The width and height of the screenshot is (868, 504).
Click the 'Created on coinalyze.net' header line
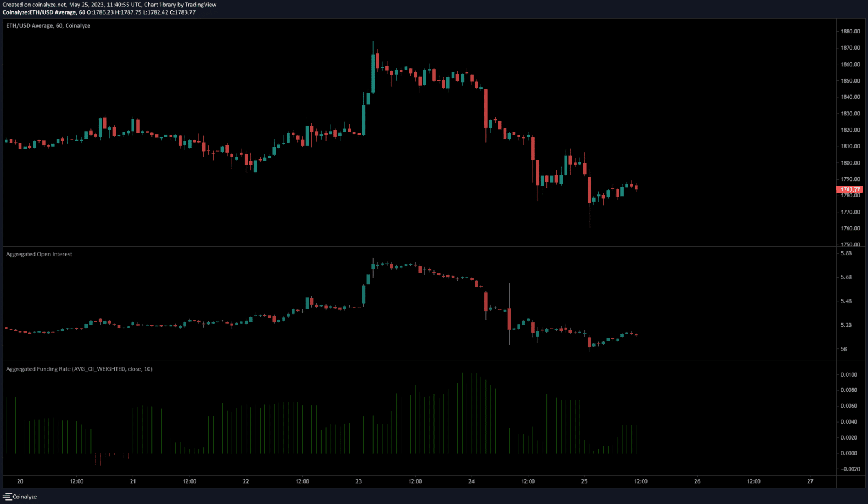[109, 5]
